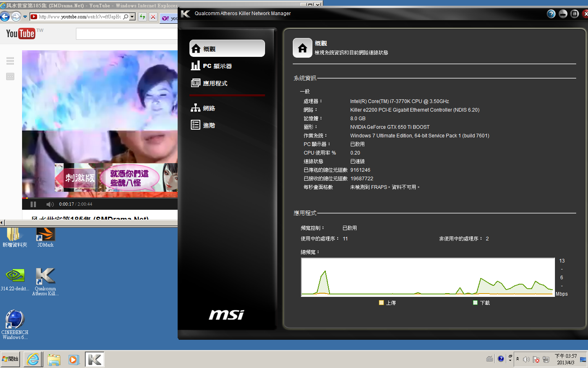This screenshot has height=368, width=588.
Task: Click the taskbar clock showing 03:57
Action: (566, 359)
